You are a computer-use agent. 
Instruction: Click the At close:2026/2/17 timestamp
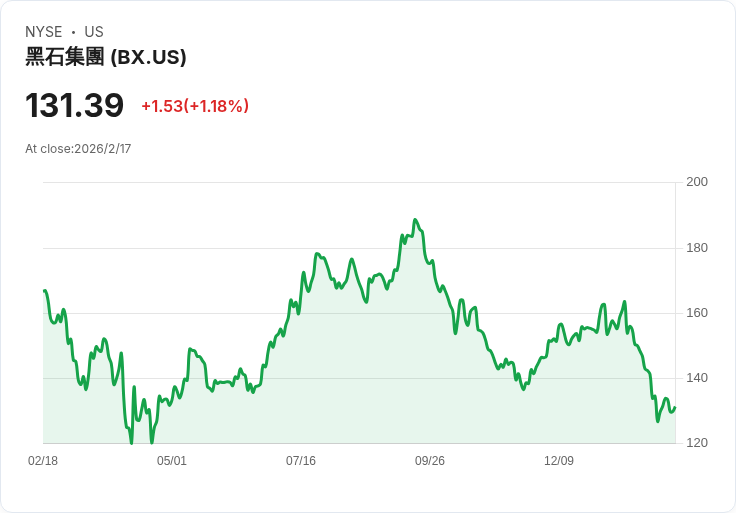tap(78, 149)
